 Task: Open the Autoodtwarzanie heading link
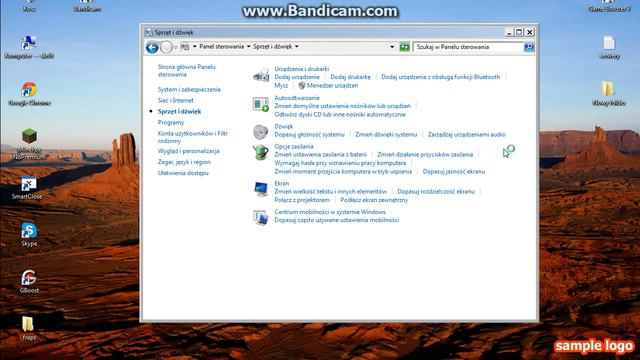point(297,98)
